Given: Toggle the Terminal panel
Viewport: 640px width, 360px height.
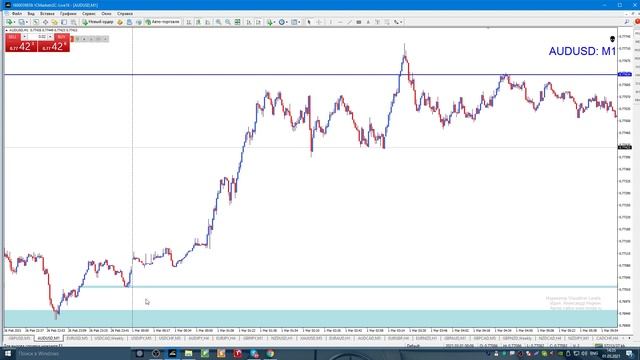Looking at the screenshot, I should 64,22.
